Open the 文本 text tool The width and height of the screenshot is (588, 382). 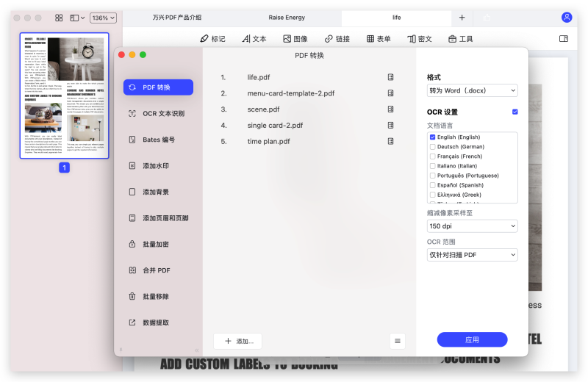point(254,39)
